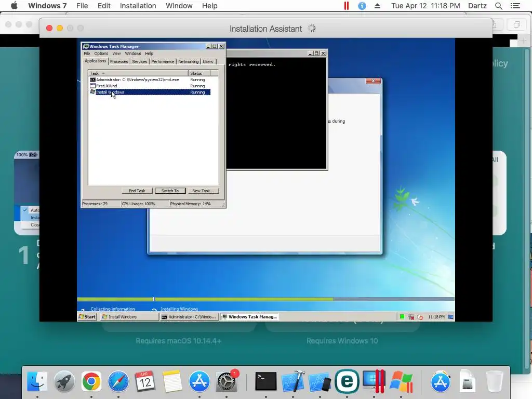Open Finder from the Dock
532x399 pixels.
[x=37, y=381]
